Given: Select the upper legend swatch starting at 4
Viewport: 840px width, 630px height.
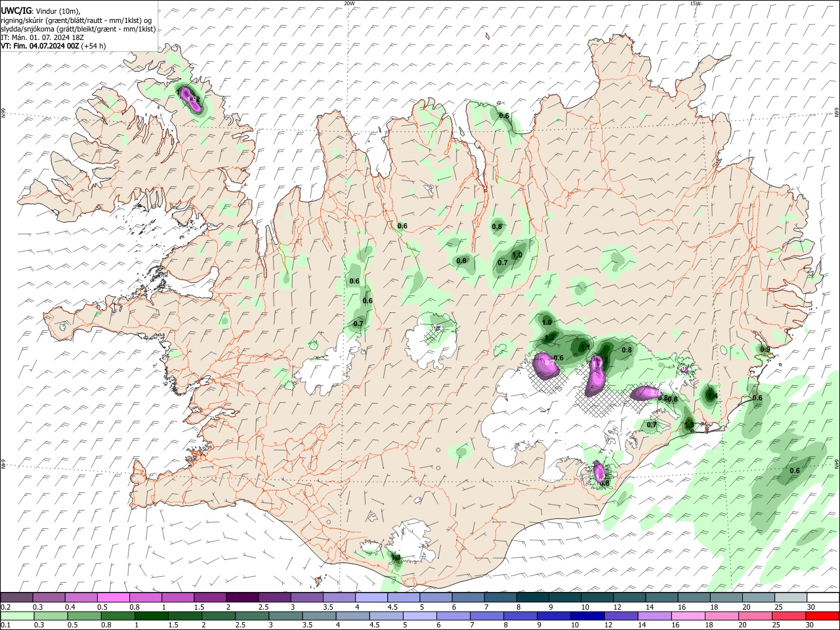Looking at the screenshot, I should (x=371, y=597).
